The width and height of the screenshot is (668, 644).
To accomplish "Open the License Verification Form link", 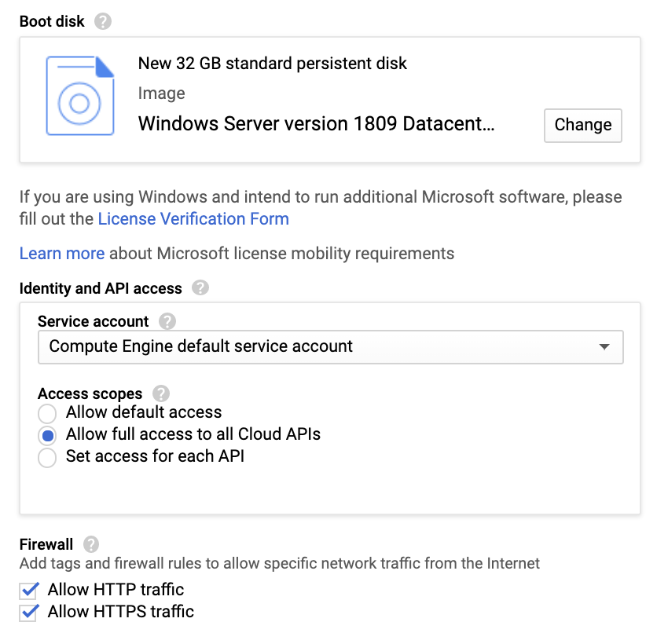I will pyautogui.click(x=193, y=219).
